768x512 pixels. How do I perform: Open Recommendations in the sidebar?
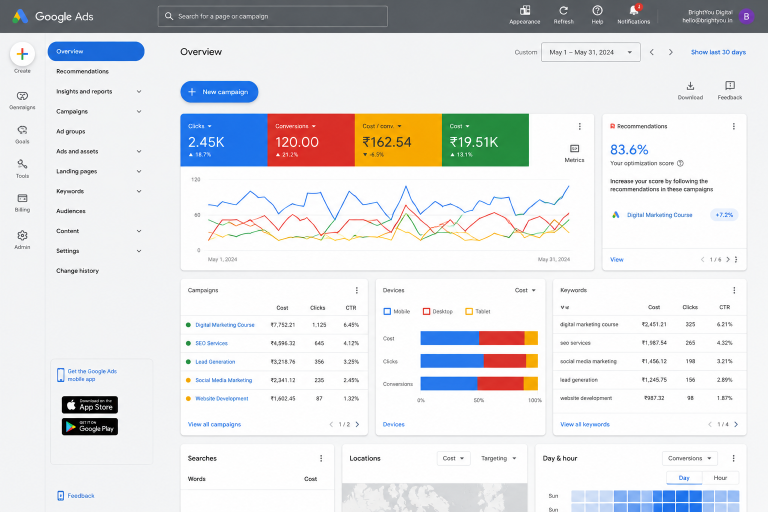coord(82,72)
